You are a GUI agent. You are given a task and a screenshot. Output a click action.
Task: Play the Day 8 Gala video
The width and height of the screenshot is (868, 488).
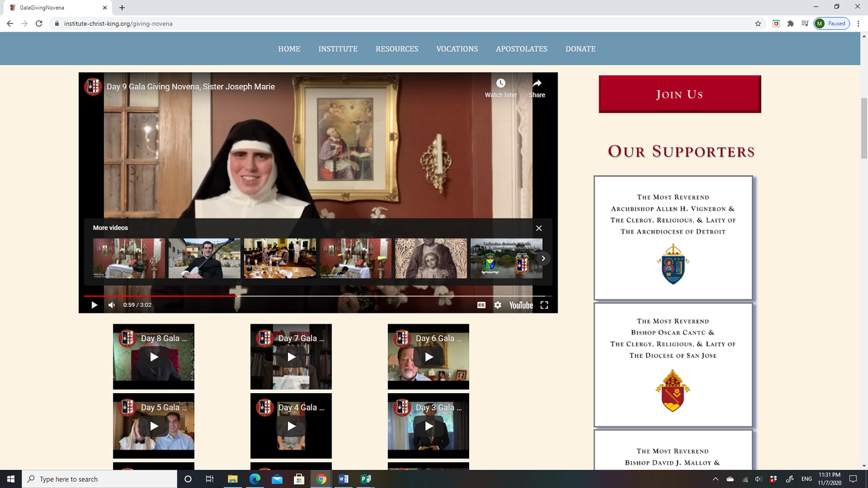[x=154, y=357]
